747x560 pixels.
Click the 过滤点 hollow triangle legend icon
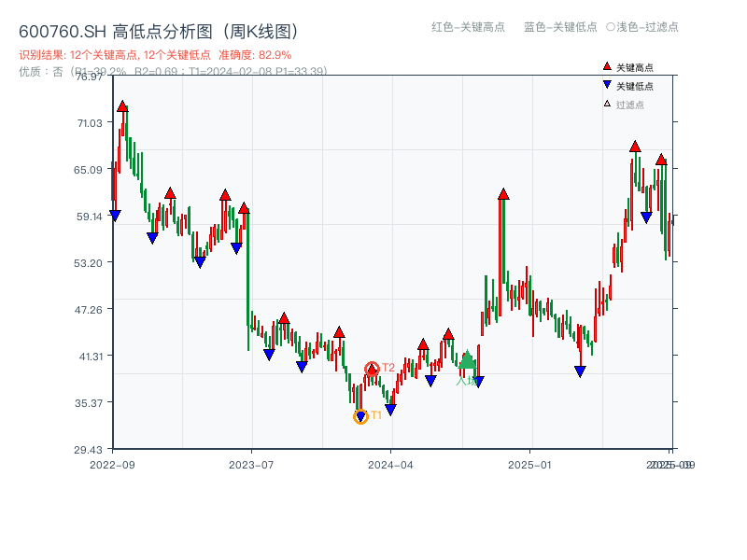click(x=606, y=103)
